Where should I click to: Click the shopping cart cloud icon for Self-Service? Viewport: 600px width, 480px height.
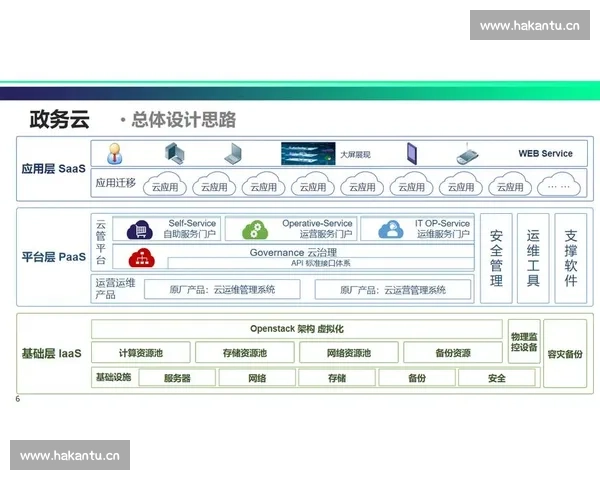(x=140, y=230)
